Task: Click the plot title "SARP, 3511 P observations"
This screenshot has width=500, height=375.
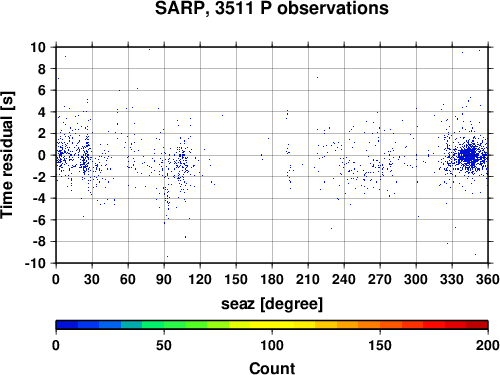Action: coord(272,8)
